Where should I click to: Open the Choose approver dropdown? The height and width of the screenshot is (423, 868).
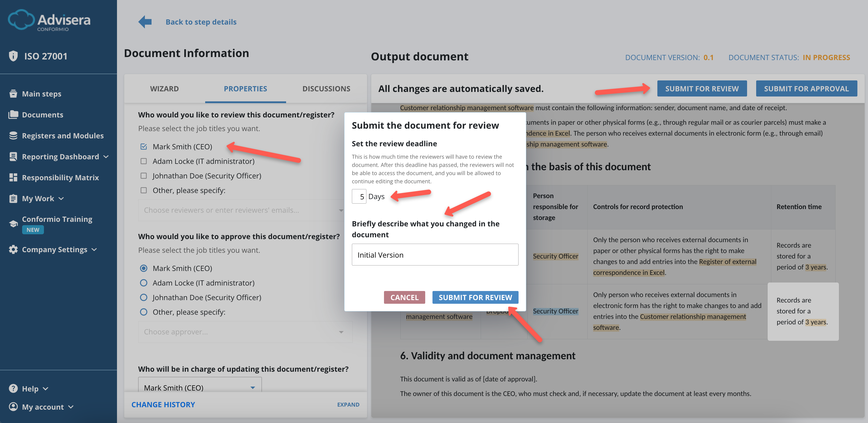coord(245,332)
